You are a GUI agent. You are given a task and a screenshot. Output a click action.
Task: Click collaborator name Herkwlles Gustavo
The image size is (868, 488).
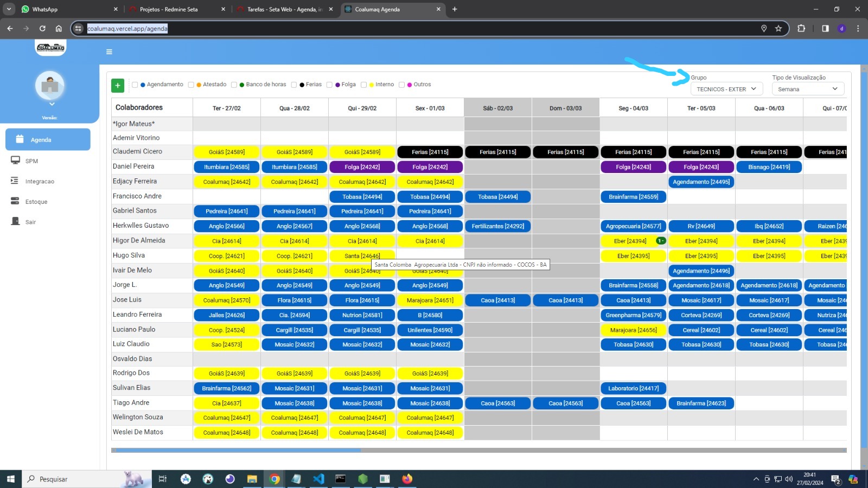pos(141,226)
